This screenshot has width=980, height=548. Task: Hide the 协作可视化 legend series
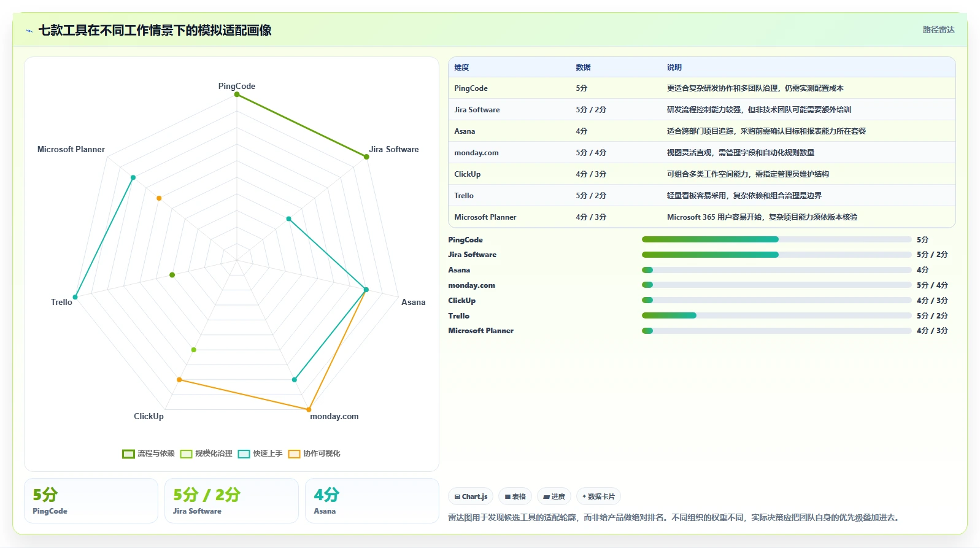(x=314, y=453)
